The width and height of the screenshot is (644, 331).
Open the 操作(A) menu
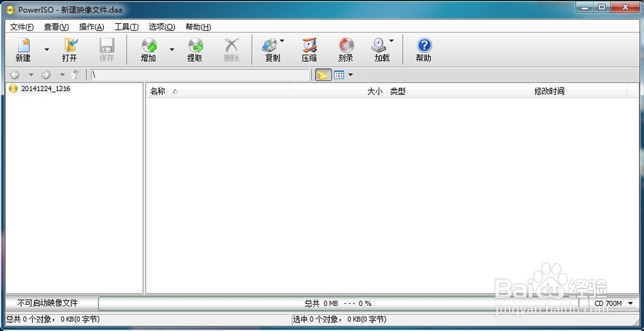pos(91,27)
